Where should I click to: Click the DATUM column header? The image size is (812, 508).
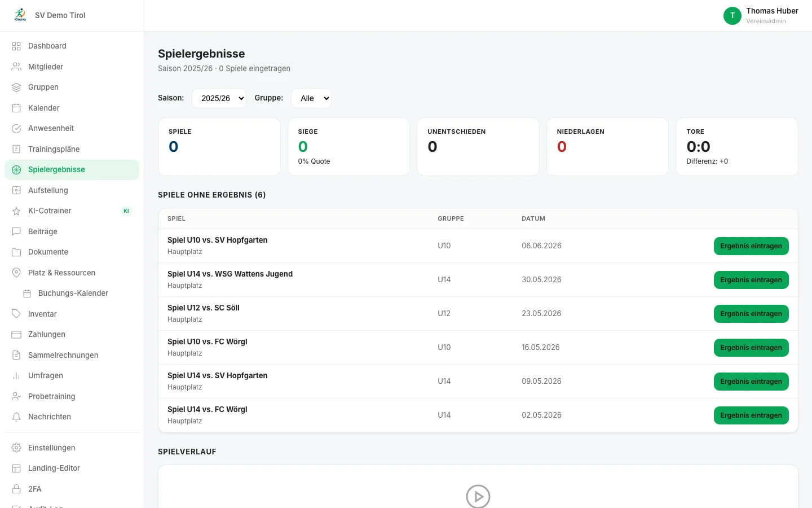533,218
